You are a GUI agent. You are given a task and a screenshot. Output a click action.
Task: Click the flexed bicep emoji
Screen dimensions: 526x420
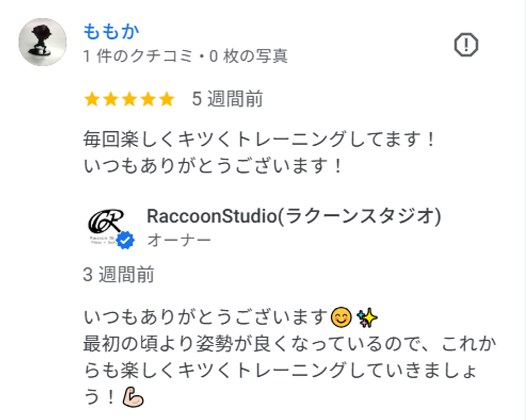click(x=133, y=397)
